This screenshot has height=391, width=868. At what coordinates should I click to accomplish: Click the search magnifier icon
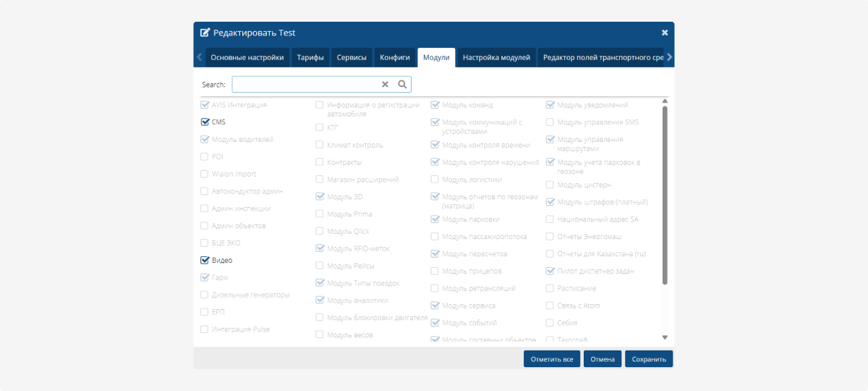(x=402, y=85)
